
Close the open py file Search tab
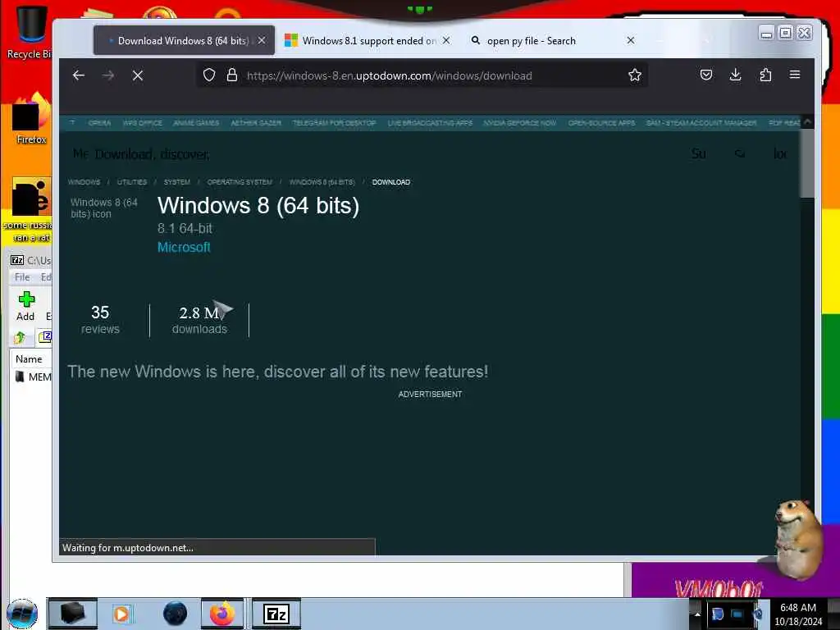pos(631,41)
